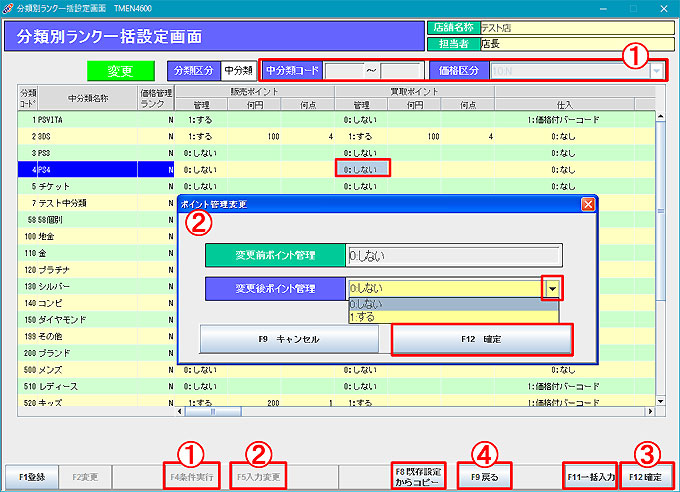Open the 価格区分 dropdown at top
Image resolution: width=680 pixels, height=492 pixels.
656,71
